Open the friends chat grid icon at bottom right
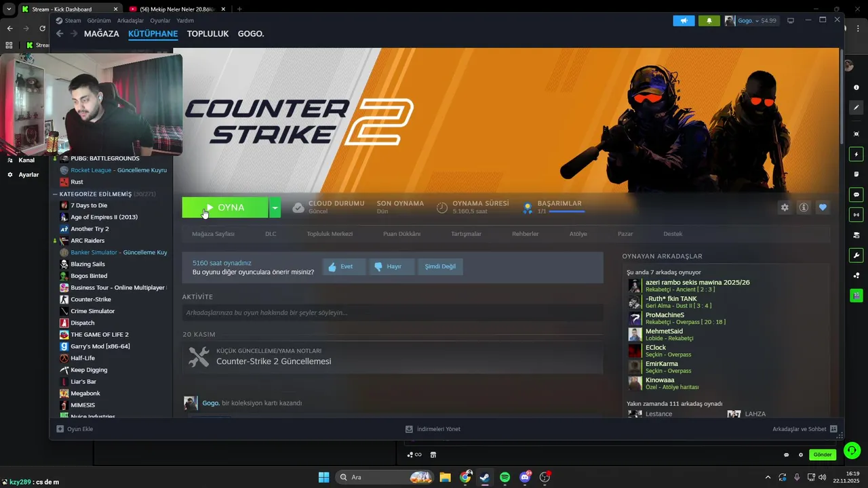The width and height of the screenshot is (868, 488). click(x=833, y=429)
